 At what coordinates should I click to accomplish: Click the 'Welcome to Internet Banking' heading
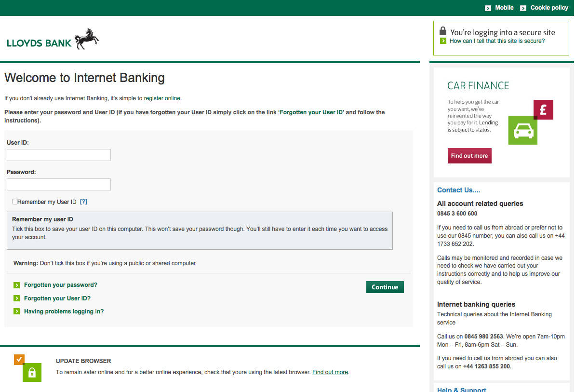point(84,78)
